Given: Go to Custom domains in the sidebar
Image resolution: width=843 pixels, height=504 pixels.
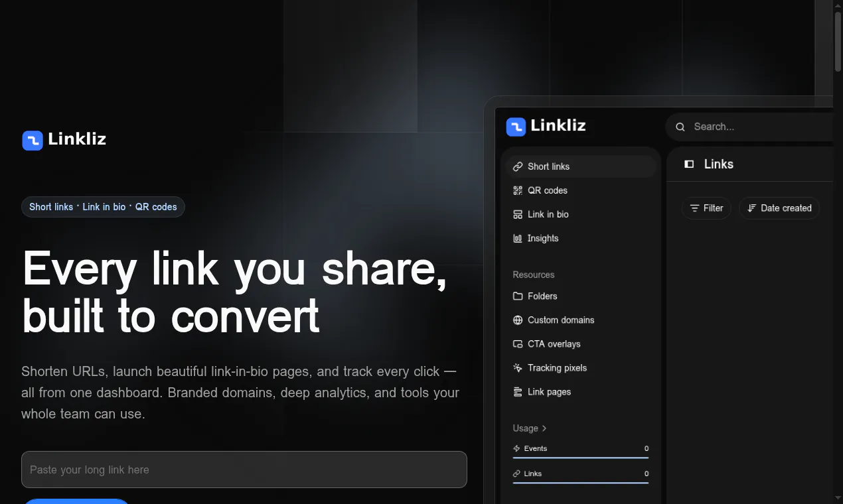Looking at the screenshot, I should pos(581,320).
